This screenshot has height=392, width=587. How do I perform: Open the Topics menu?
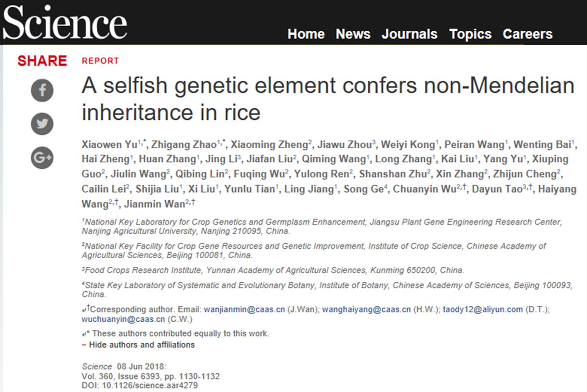tap(470, 34)
